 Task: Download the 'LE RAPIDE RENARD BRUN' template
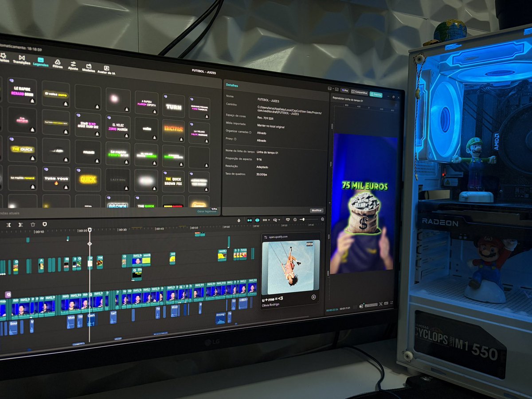[32, 101]
